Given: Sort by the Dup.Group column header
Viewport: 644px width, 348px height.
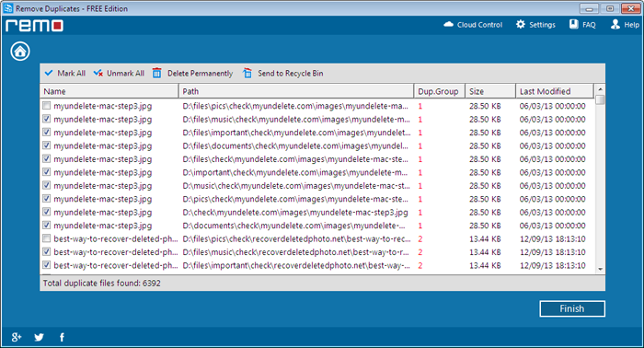Looking at the screenshot, I should click(439, 91).
